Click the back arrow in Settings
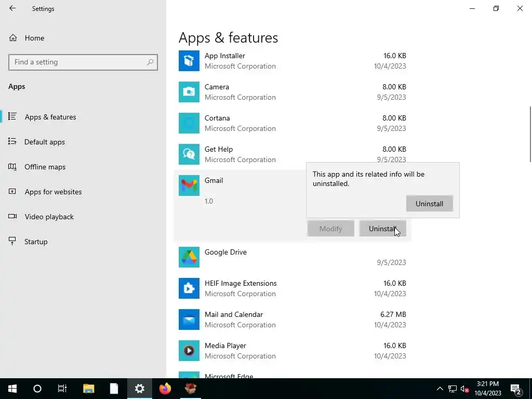Screen dimensions: 532x399 12,8
